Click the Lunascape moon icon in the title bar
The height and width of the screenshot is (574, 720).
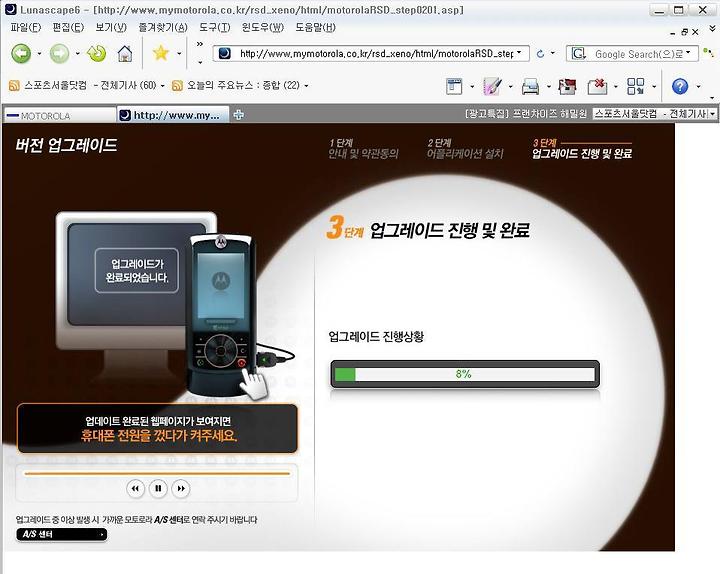pos(10,9)
